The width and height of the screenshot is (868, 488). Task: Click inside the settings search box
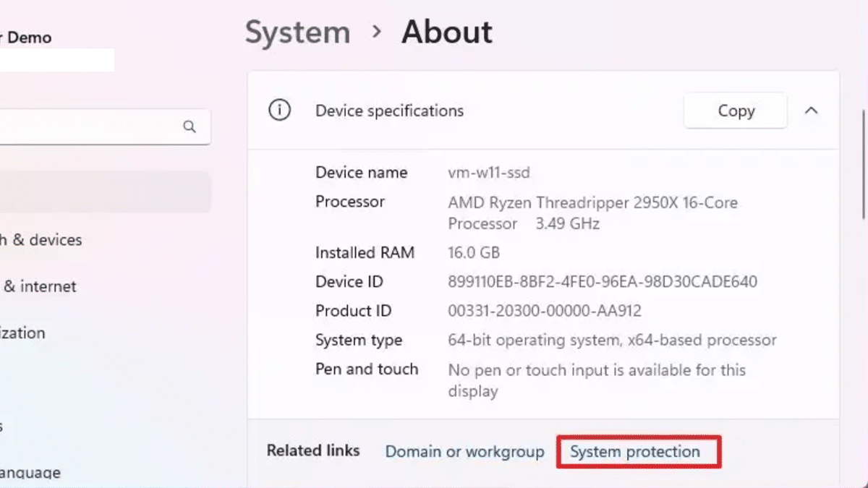[87, 127]
